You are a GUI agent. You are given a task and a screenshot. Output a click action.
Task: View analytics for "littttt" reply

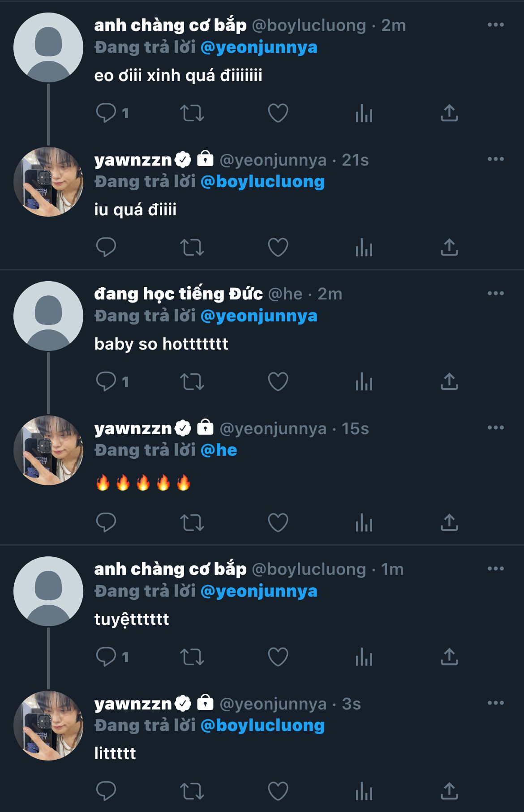pos(364,791)
